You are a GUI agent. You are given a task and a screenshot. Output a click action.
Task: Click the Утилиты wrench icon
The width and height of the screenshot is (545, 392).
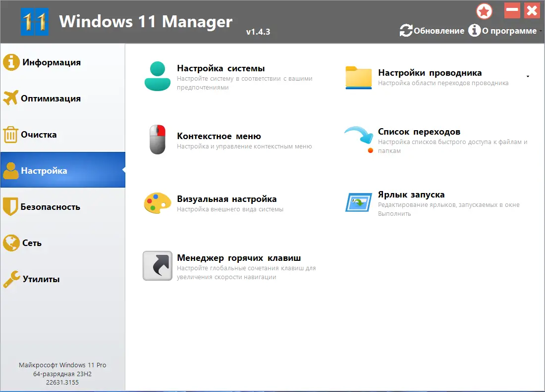[x=11, y=279]
